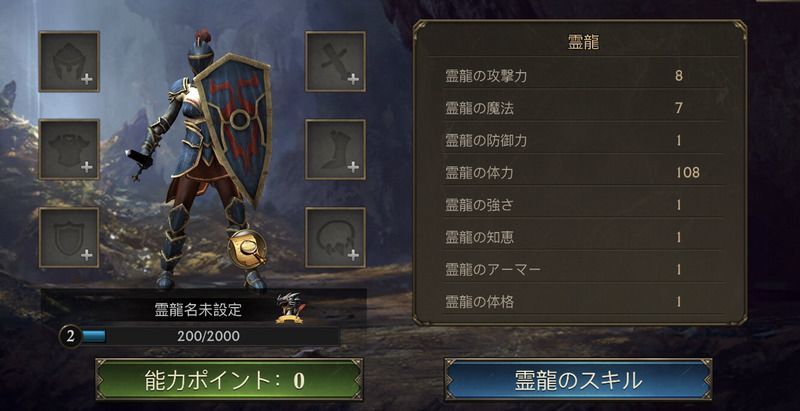Open the shield equipment slot
800x411 pixels.
(69, 237)
